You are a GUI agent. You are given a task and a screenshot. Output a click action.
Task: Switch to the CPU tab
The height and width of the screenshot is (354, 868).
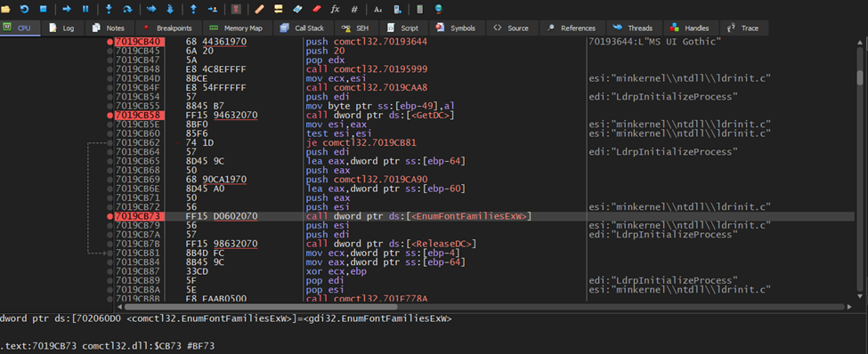tap(20, 28)
